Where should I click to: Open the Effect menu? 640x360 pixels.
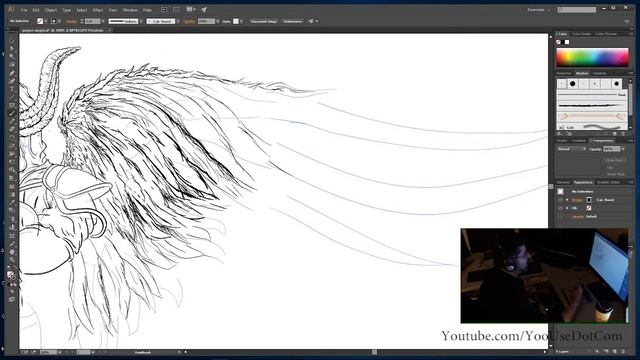click(x=98, y=10)
